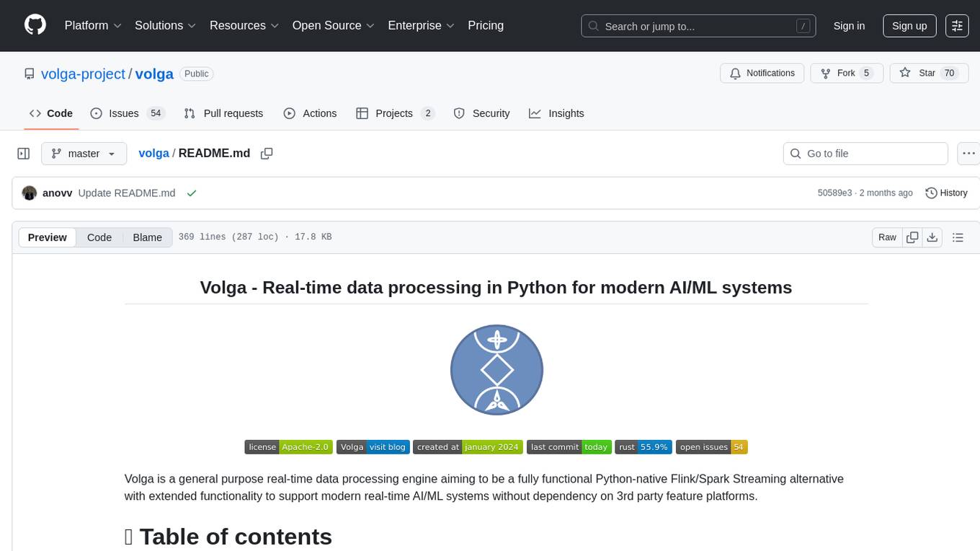Click the Notifications bell button
The height and width of the screenshot is (551, 980).
(762, 73)
